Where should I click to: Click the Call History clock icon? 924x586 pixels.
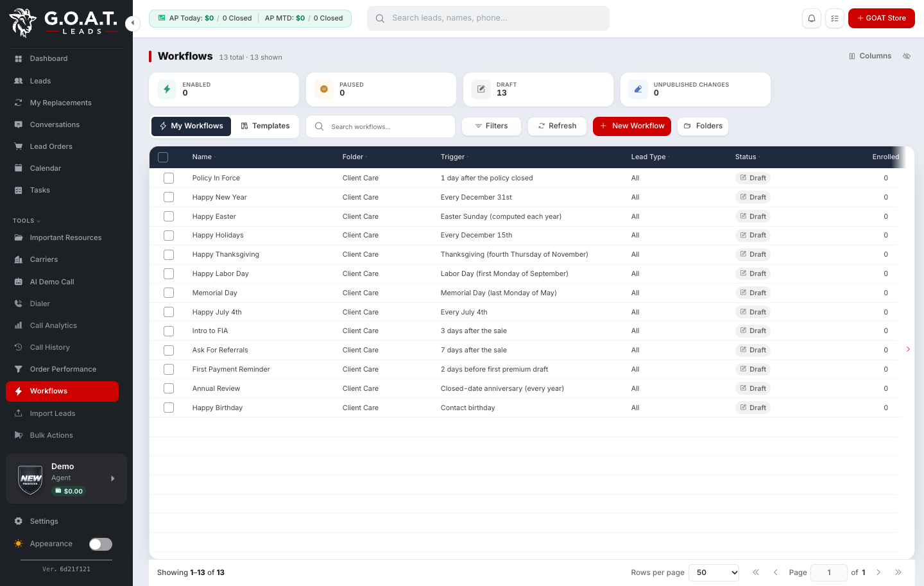point(19,347)
